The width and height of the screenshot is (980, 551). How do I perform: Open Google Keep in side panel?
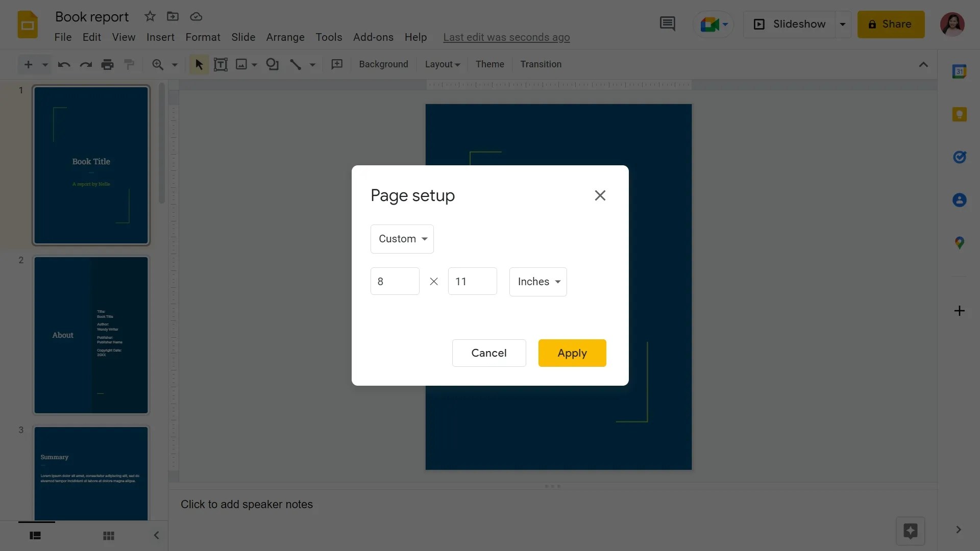pyautogui.click(x=960, y=114)
